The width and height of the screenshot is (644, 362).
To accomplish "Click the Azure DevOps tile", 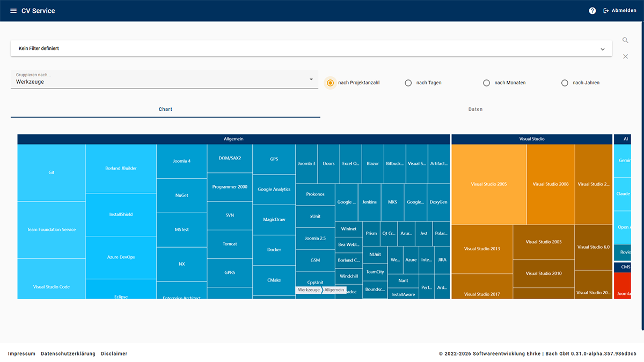I will point(121,257).
